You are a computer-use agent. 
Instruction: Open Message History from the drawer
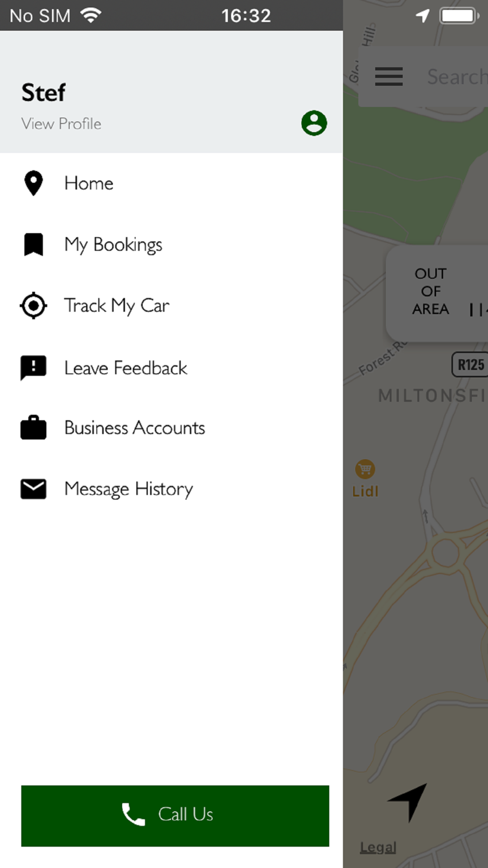coord(171,489)
